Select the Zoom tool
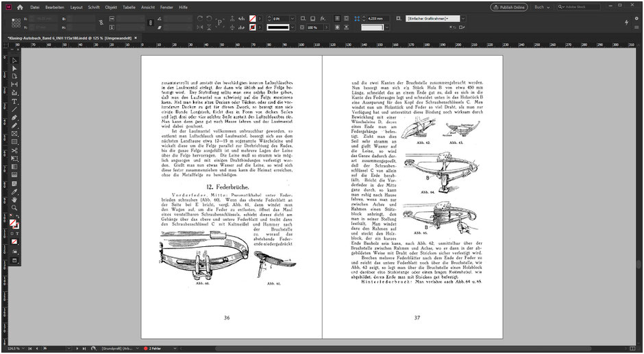The image size is (644, 354). click(14, 208)
